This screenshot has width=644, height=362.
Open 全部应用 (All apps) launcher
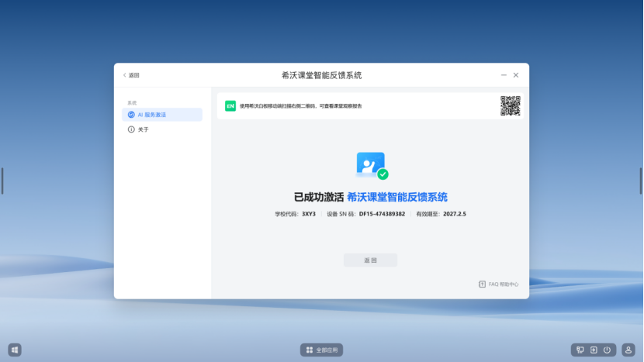coord(322,350)
